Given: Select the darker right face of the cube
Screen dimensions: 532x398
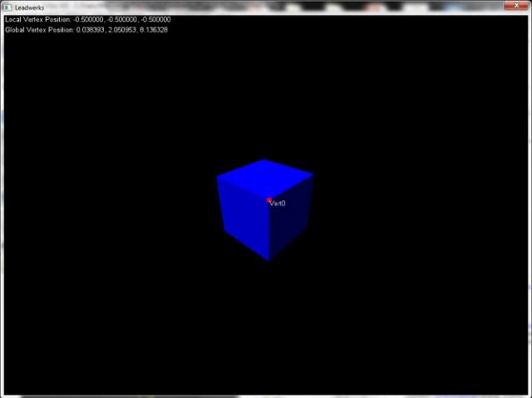Looking at the screenshot, I should (290, 220).
